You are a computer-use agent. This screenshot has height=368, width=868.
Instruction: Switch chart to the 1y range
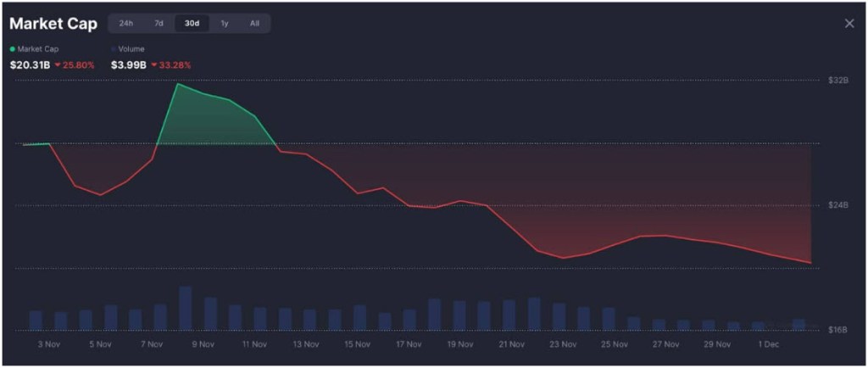[x=224, y=24]
